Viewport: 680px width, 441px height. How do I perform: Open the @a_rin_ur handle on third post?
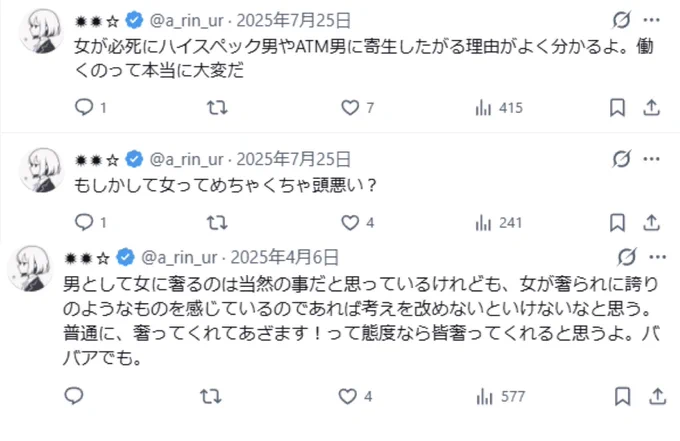[179, 258]
